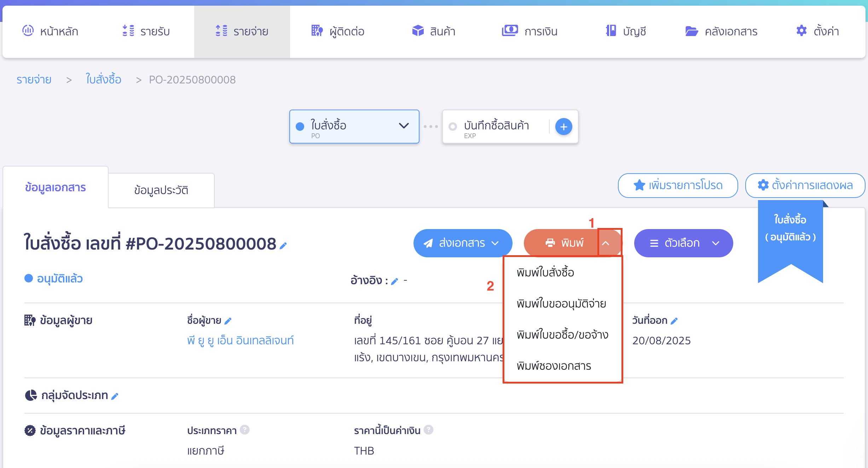Screen dimensions: 868x468
Task: Open the รายจ่าย expense menu
Action: point(242,31)
